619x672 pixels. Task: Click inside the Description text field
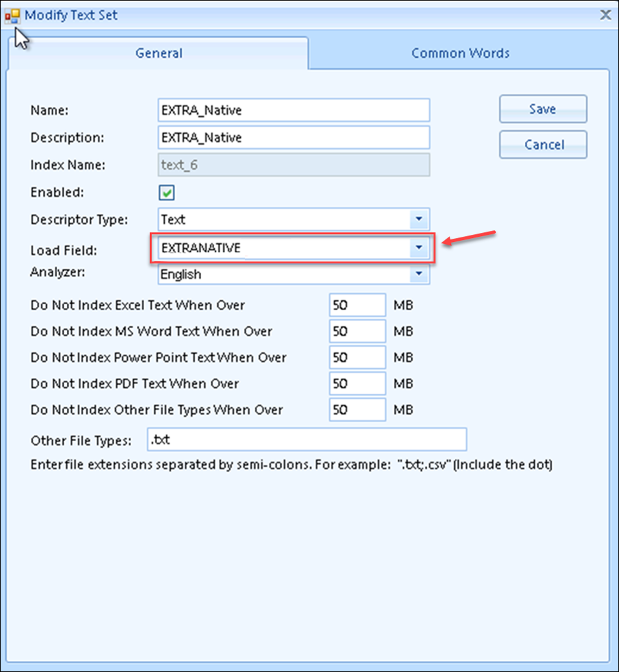(292, 138)
